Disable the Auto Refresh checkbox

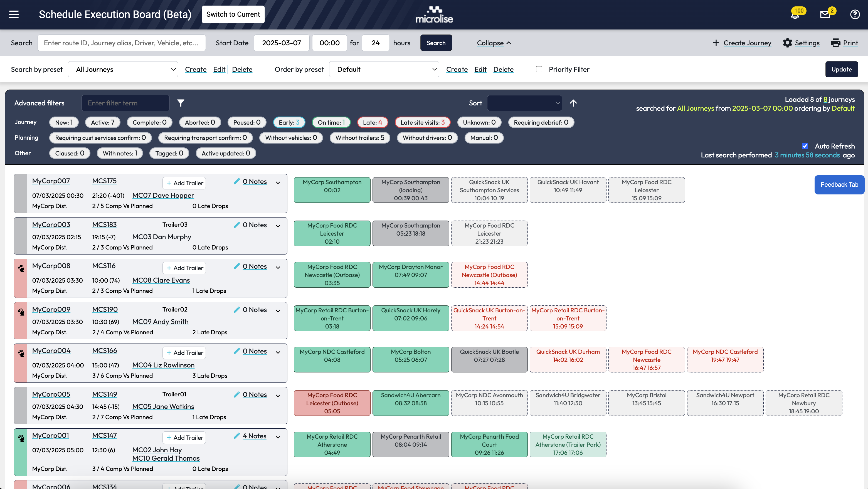click(x=805, y=146)
